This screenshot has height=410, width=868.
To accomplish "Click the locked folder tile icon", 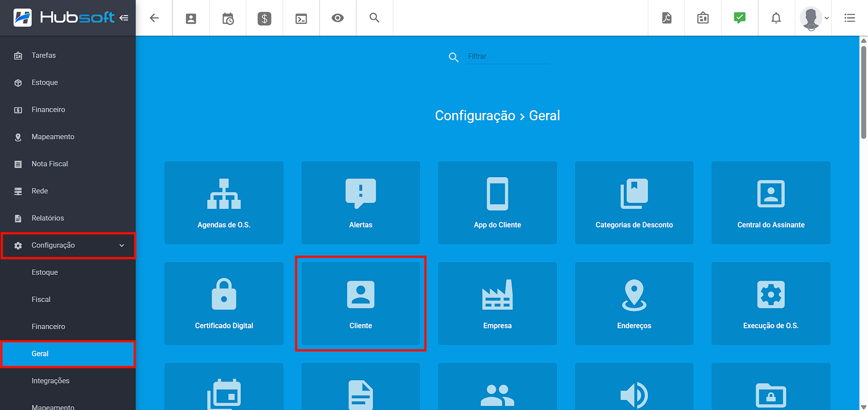I will coord(771,396).
